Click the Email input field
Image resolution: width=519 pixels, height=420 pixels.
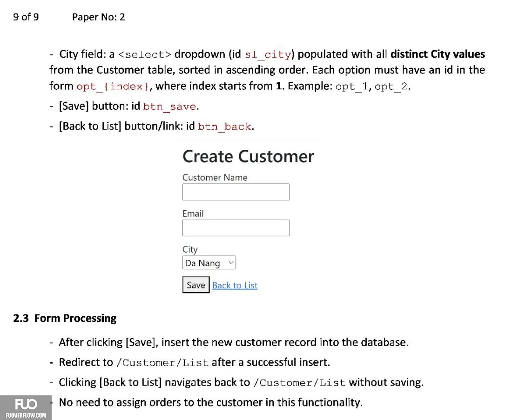point(236,228)
